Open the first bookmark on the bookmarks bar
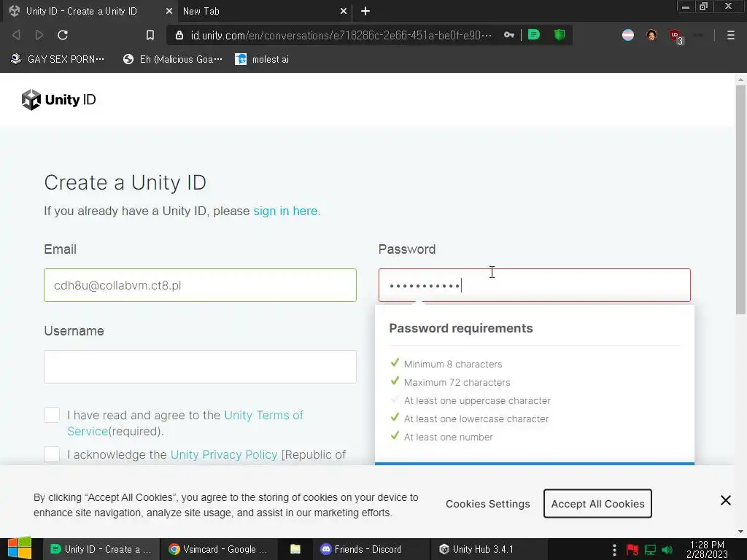Viewport: 747px width, 560px height. [x=57, y=59]
